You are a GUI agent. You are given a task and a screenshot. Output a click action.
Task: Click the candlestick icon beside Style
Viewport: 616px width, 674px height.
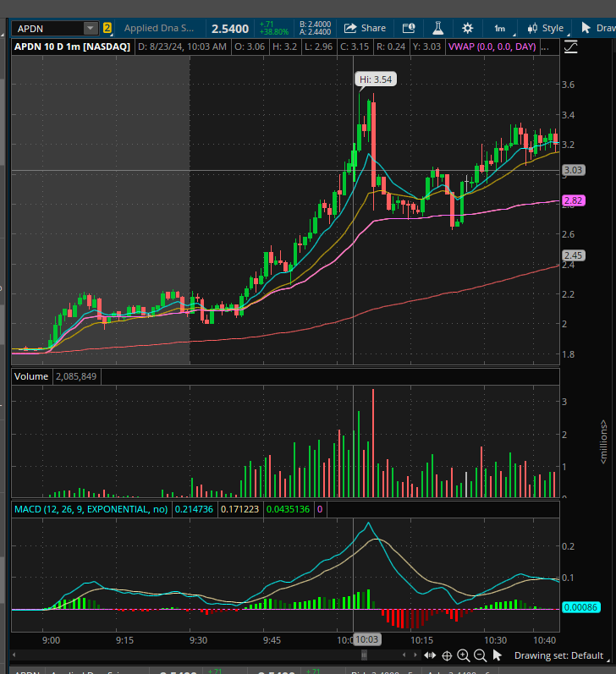(x=532, y=29)
